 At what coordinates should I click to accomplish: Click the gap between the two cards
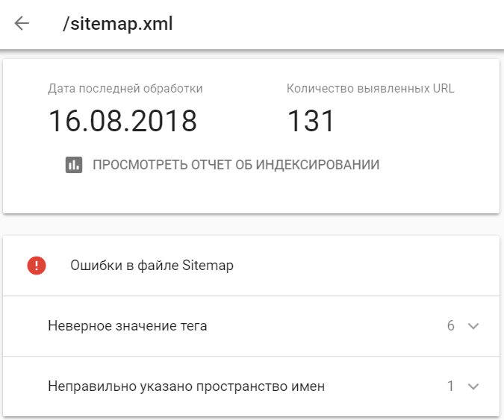pos(252,225)
